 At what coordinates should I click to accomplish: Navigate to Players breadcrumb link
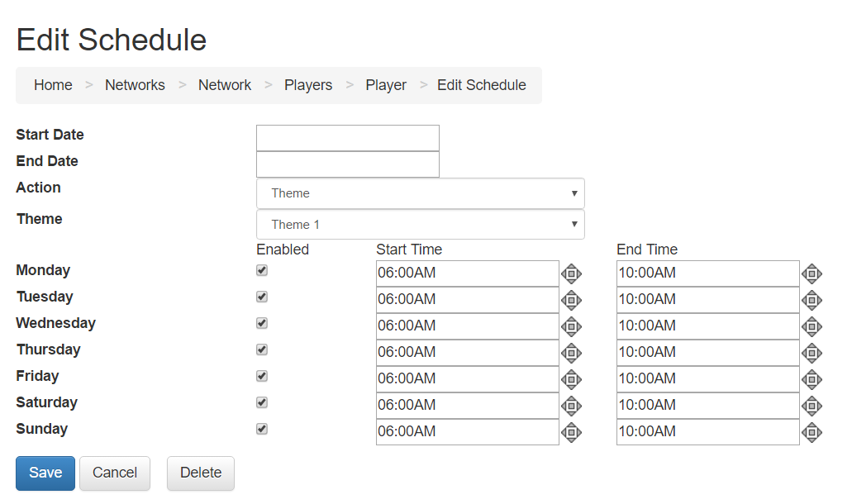click(308, 85)
